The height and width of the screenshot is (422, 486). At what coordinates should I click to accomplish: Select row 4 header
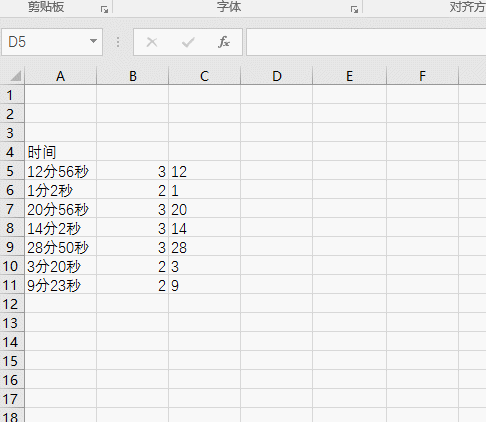pyautogui.click(x=12, y=152)
